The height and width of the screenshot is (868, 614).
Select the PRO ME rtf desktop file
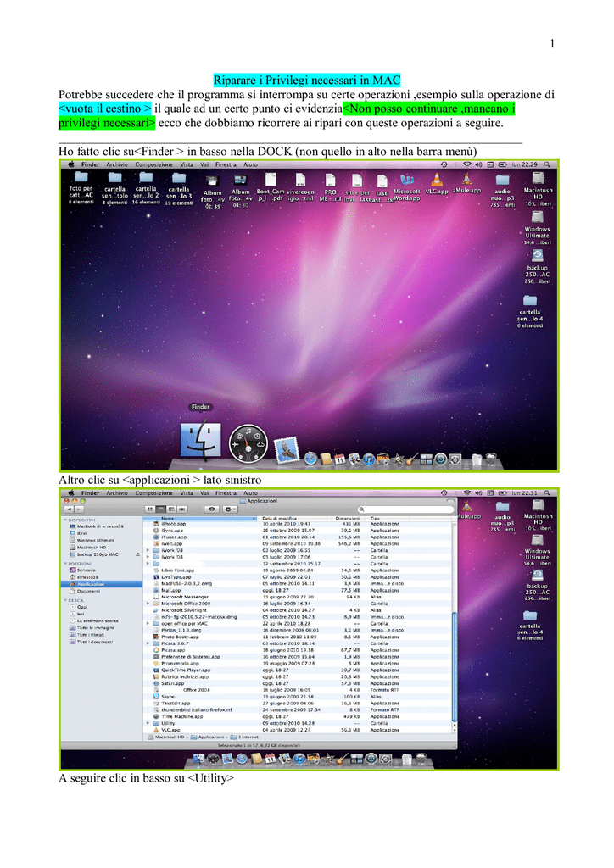tap(330, 187)
